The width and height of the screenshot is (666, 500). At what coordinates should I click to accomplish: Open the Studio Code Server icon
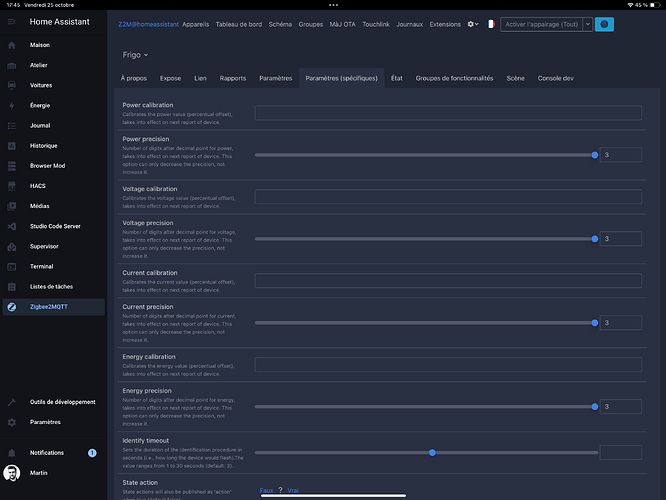(11, 226)
